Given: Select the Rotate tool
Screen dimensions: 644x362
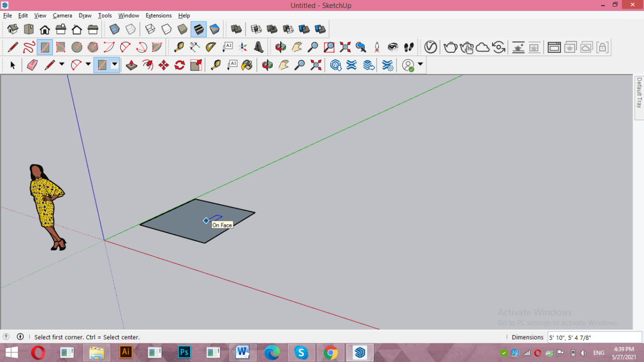Looking at the screenshot, I should [179, 65].
